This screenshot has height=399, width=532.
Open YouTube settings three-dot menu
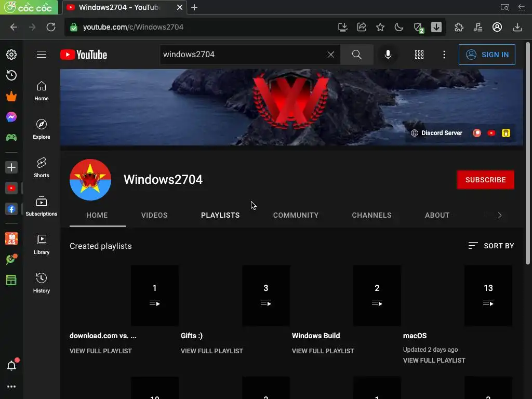(444, 54)
